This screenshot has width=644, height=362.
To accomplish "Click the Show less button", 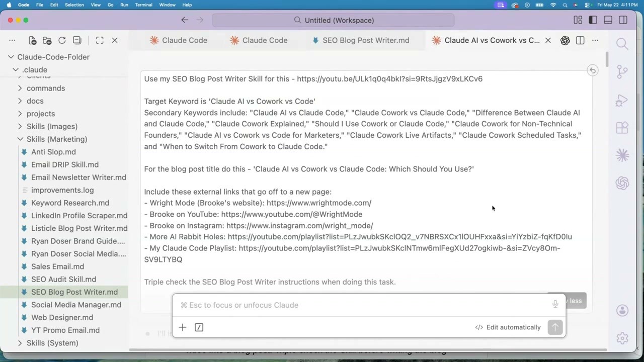I will coord(567,301).
